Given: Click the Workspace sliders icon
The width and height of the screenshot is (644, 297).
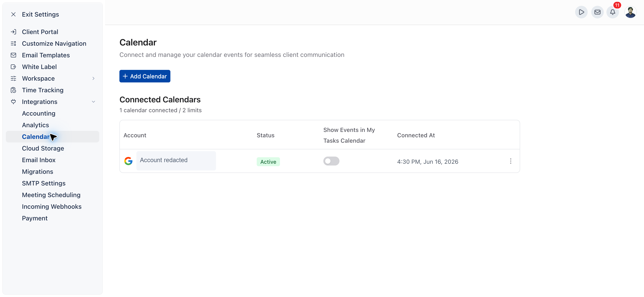Looking at the screenshot, I should (x=13, y=78).
